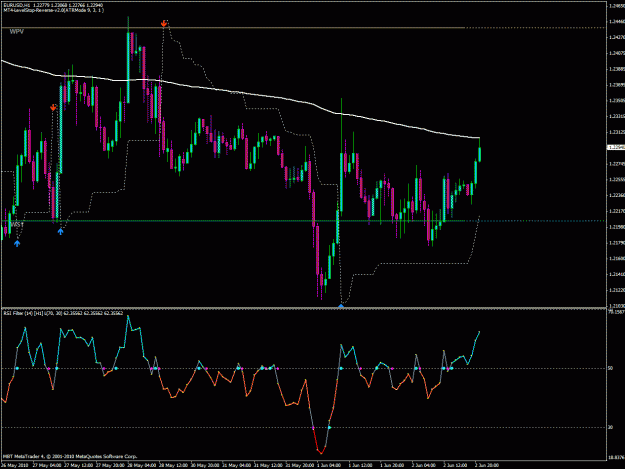Click the RSI level 50 axis label

(x=610, y=368)
